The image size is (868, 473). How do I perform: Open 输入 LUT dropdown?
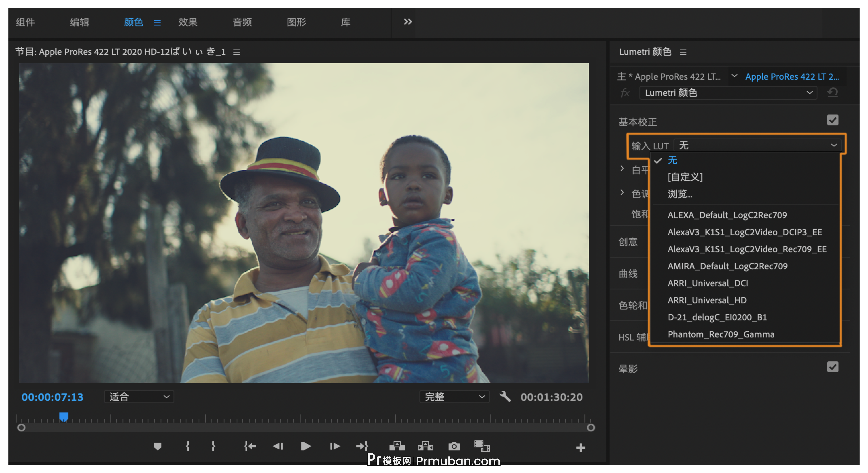click(757, 145)
